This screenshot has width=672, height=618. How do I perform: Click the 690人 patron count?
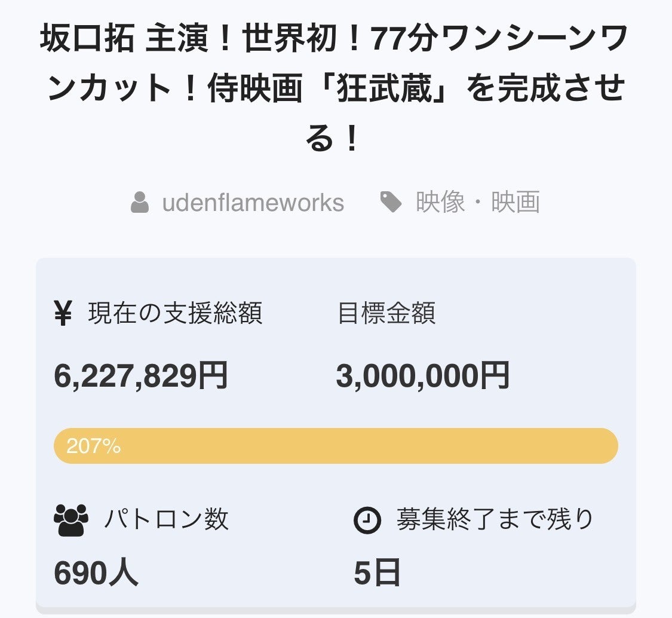[x=96, y=574]
